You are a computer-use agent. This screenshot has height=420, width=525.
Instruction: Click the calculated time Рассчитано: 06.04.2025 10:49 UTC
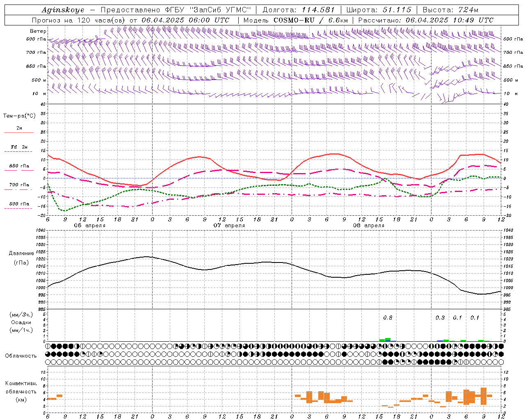tap(426, 20)
